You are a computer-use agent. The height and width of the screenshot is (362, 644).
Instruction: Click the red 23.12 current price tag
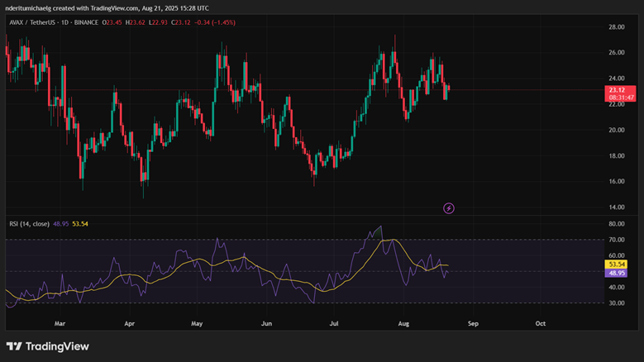(x=616, y=89)
